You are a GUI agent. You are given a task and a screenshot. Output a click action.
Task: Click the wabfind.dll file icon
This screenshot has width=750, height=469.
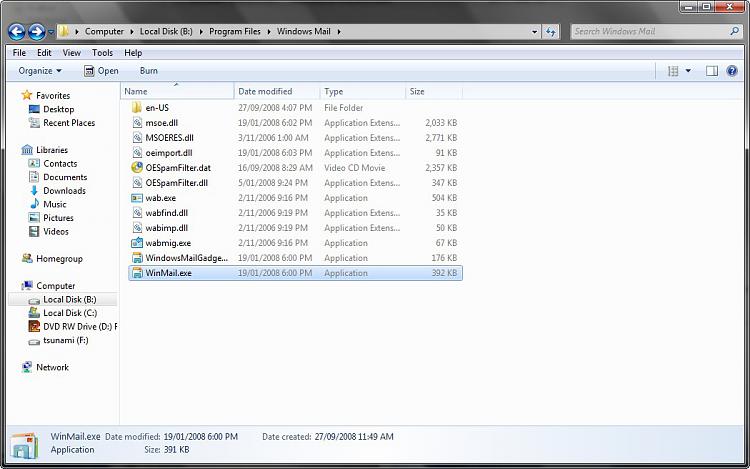point(137,213)
